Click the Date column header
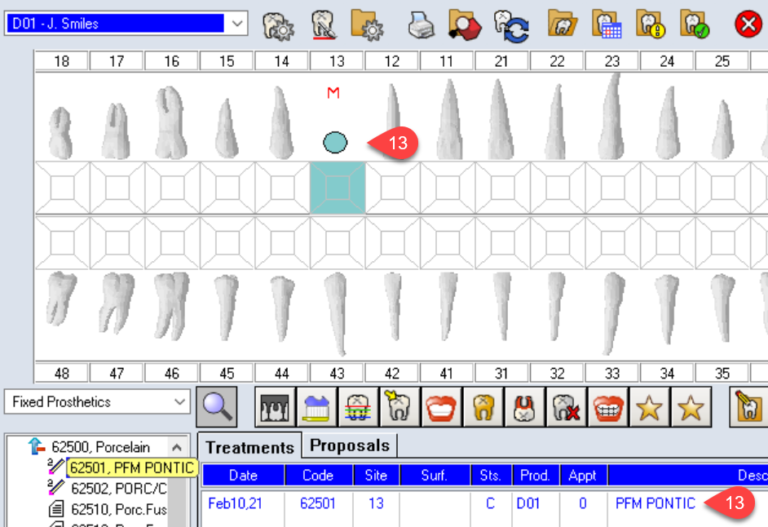The width and height of the screenshot is (768, 527). (243, 476)
